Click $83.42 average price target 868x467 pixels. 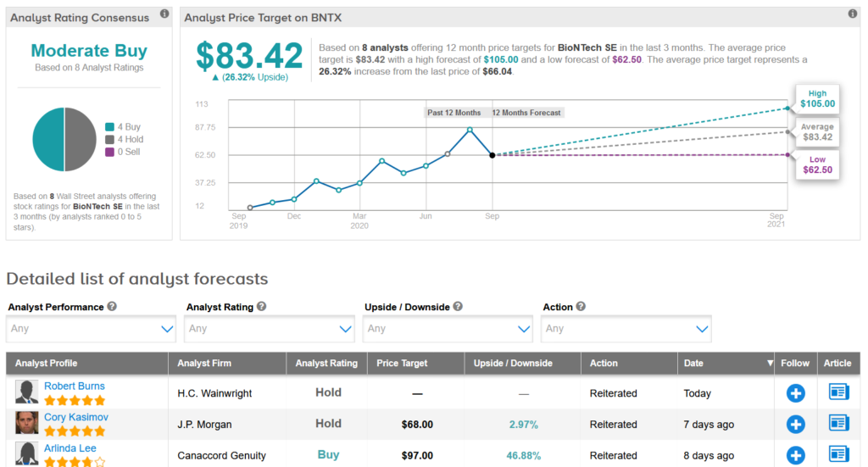coord(250,56)
